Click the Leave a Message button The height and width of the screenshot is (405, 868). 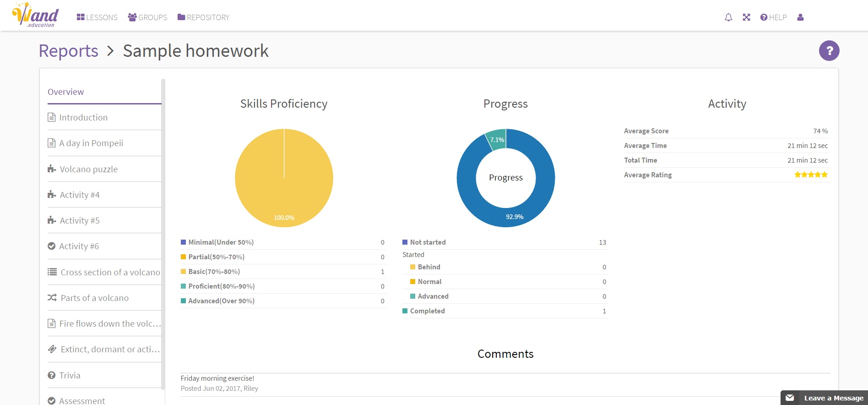833,398
